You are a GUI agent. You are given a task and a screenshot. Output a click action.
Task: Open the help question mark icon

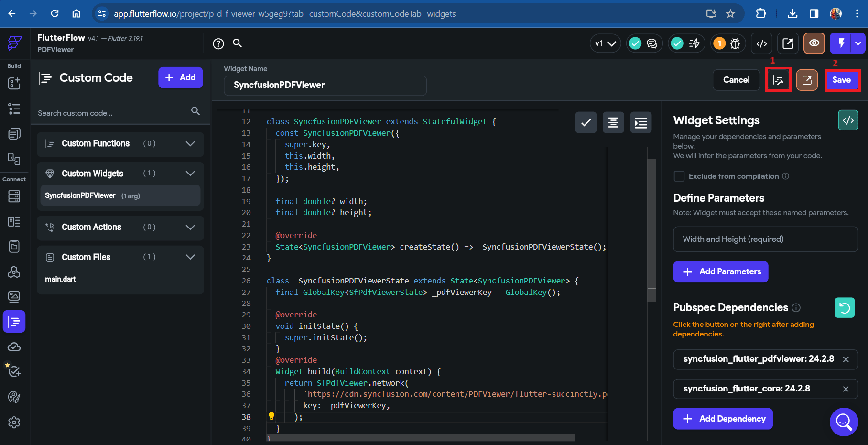(x=218, y=44)
